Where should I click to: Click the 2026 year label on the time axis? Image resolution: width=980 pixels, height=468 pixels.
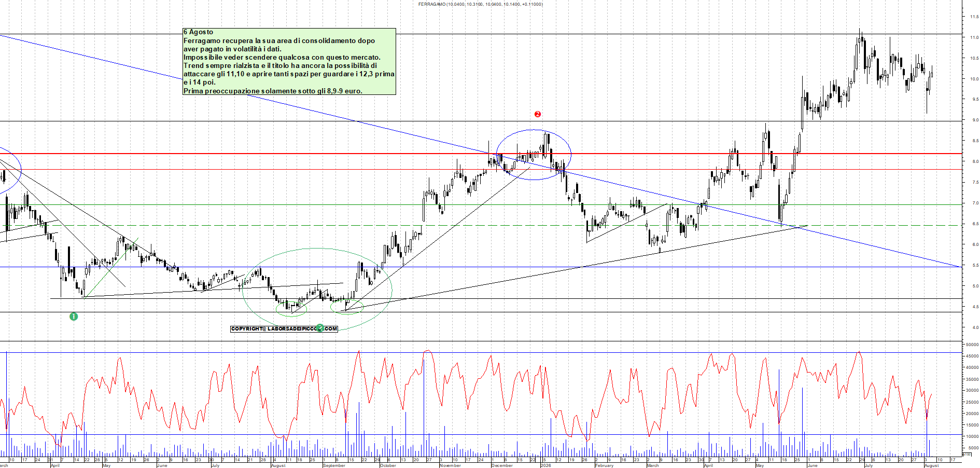tap(545, 465)
